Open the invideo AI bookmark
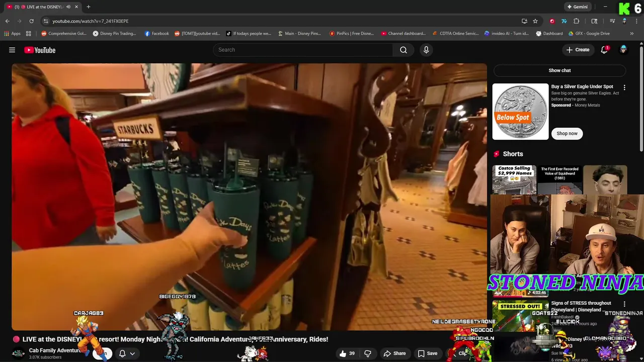The width and height of the screenshot is (644, 362). (x=506, y=34)
